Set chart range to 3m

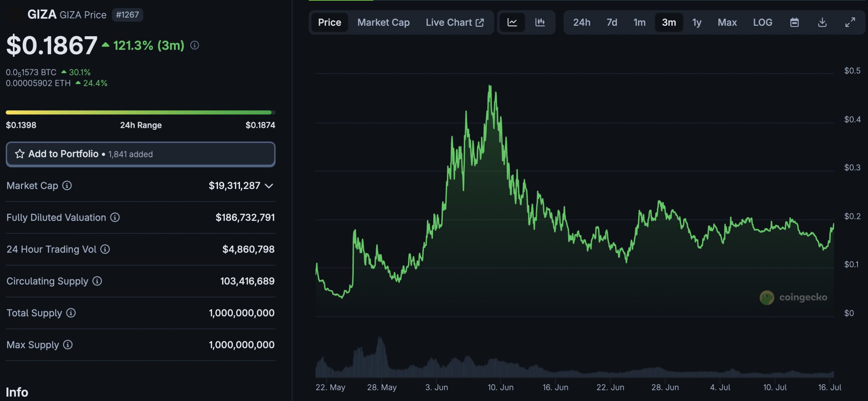(669, 22)
